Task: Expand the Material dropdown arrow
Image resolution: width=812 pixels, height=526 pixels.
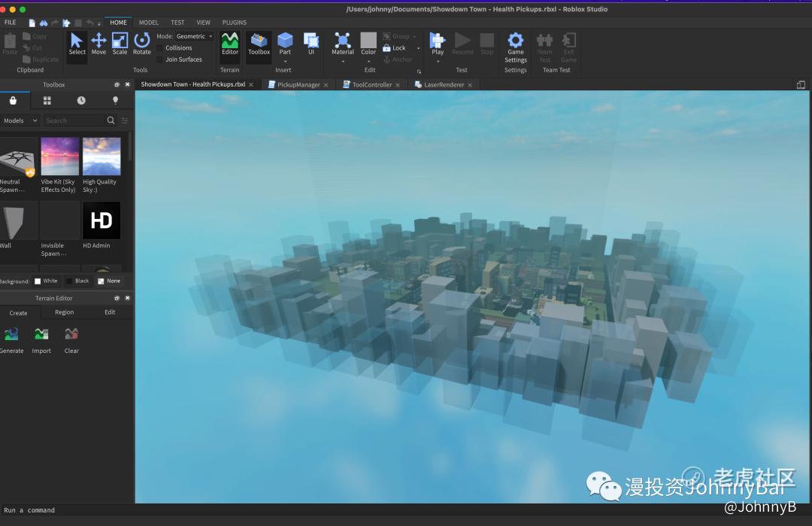Action: click(x=343, y=62)
